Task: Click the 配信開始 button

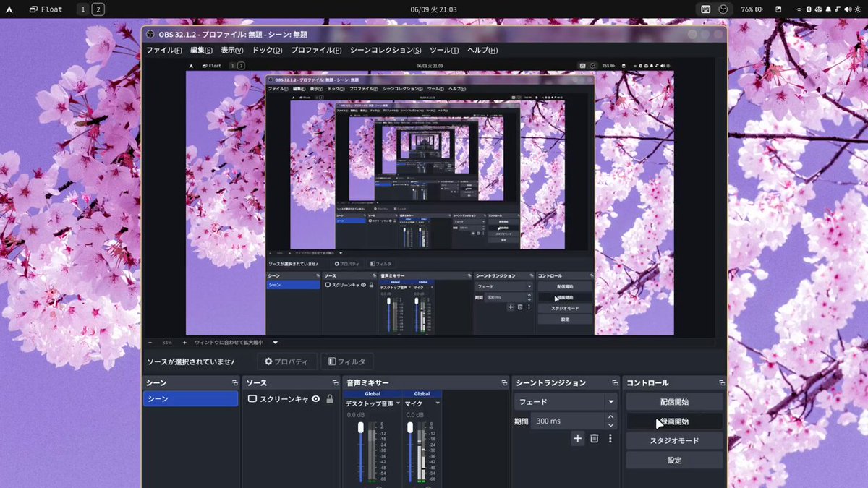Action: pyautogui.click(x=674, y=402)
